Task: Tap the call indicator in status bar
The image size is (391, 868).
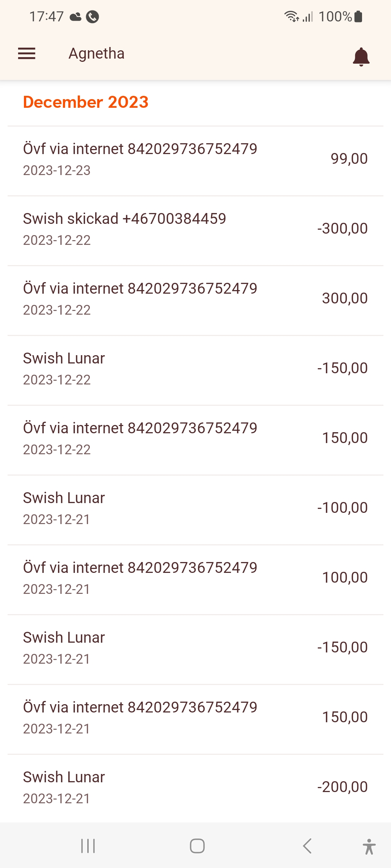Action: pyautogui.click(x=92, y=17)
